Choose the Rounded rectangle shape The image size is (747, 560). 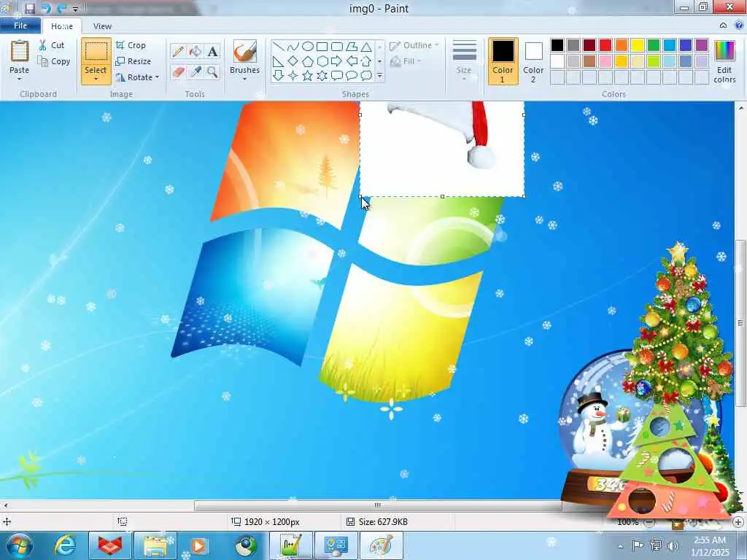coord(337,47)
